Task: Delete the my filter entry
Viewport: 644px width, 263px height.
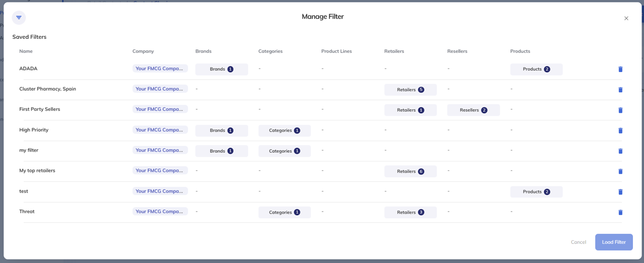Action: point(620,151)
